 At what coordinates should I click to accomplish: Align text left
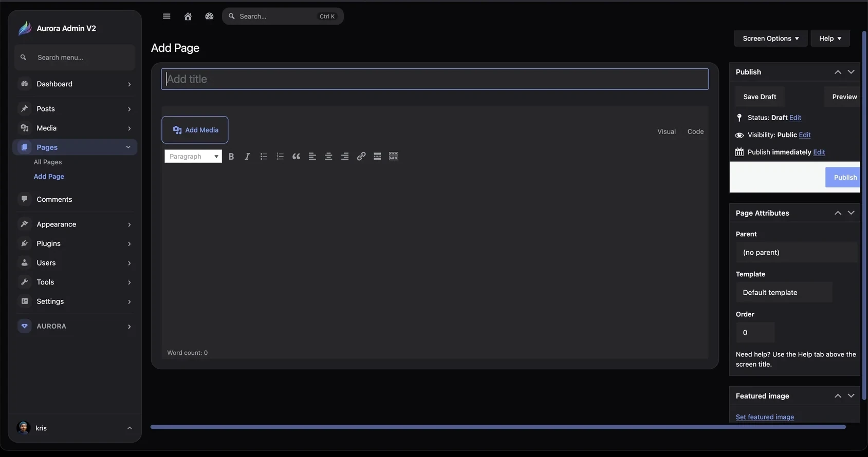[312, 157]
